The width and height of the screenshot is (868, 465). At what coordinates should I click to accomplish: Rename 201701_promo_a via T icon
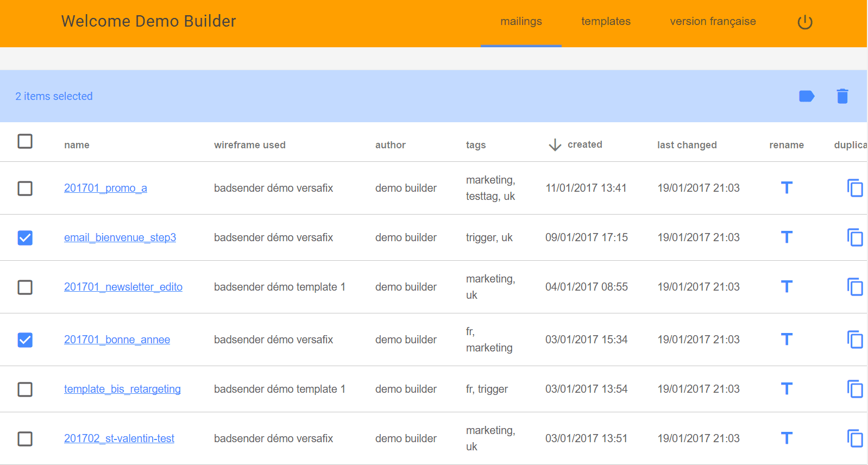tap(787, 188)
